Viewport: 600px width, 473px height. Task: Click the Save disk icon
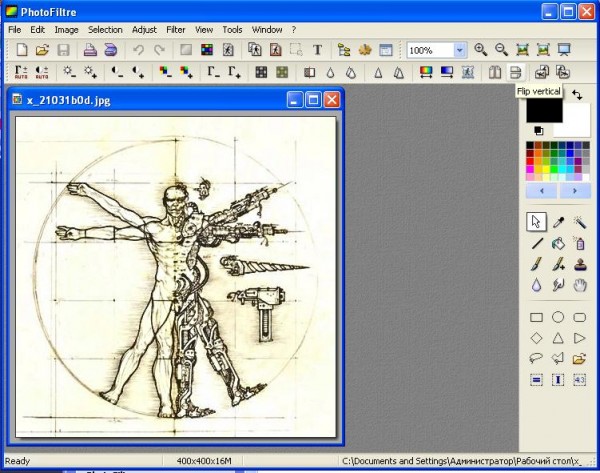pyautogui.click(x=63, y=50)
